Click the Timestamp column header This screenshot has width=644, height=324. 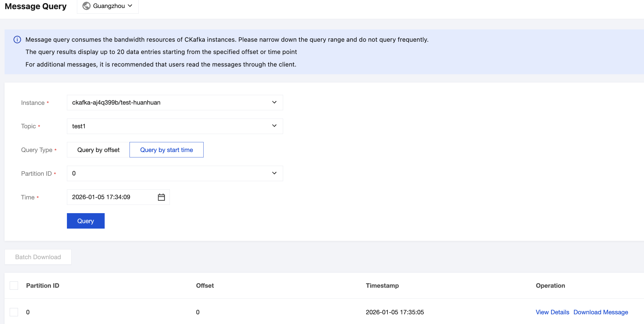(x=382, y=285)
